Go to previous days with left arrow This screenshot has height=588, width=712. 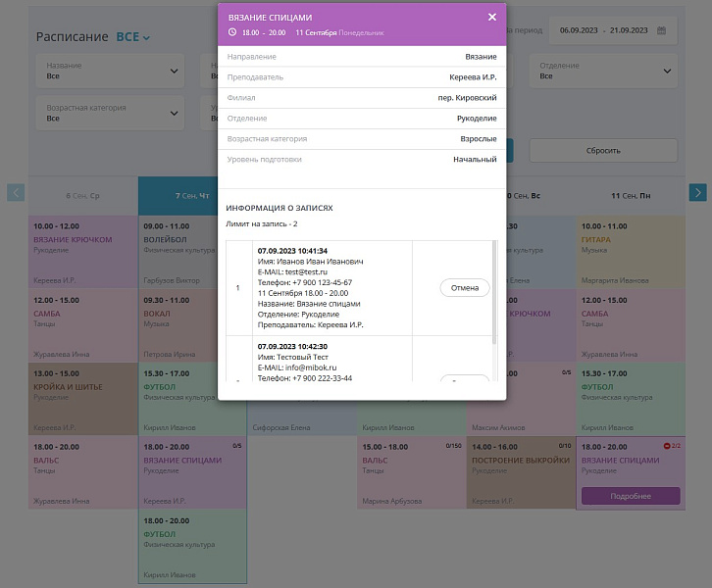click(16, 192)
